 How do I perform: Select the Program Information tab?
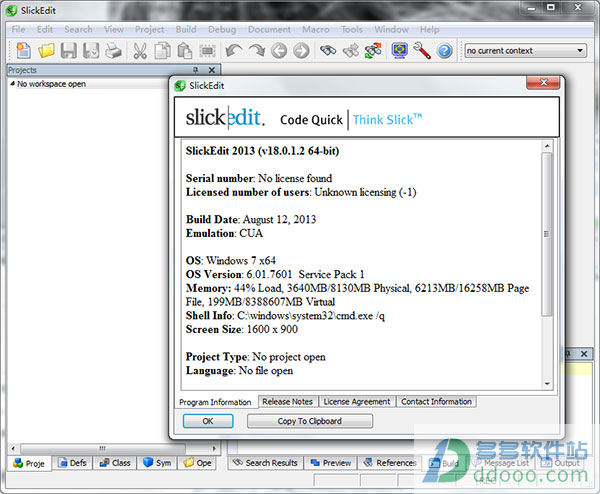click(215, 402)
